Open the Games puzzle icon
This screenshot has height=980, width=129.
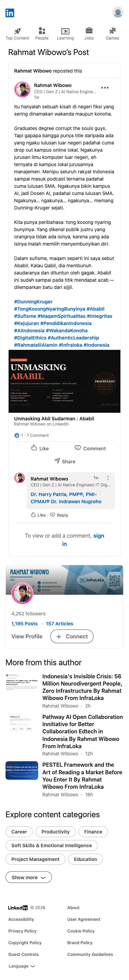pos(112,31)
